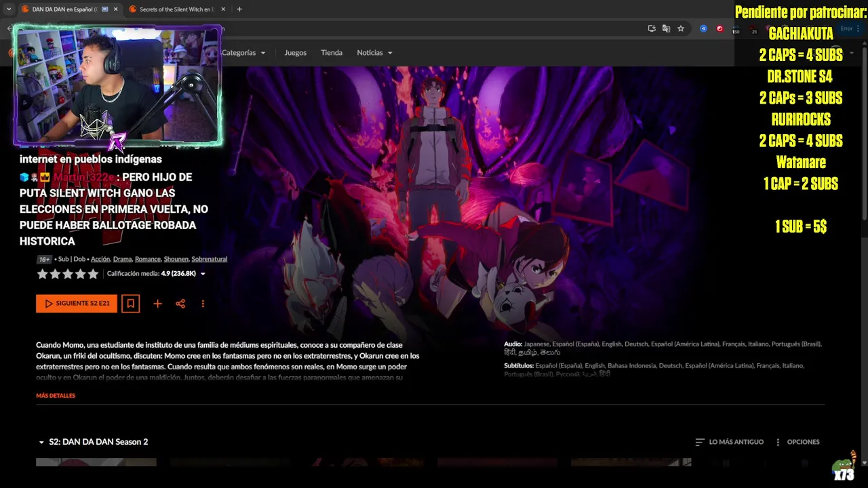
Task: Open the OPCIONES menu for episodes
Action: pyautogui.click(x=797, y=442)
